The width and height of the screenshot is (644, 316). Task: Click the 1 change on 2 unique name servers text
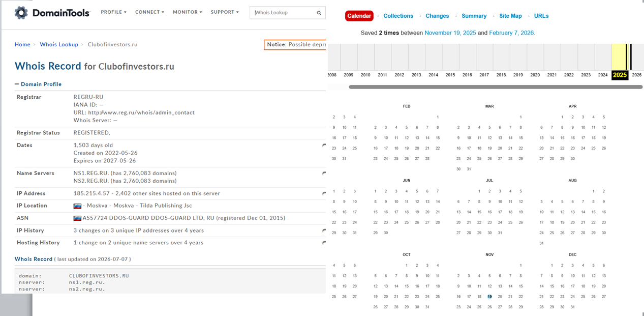coord(139,243)
